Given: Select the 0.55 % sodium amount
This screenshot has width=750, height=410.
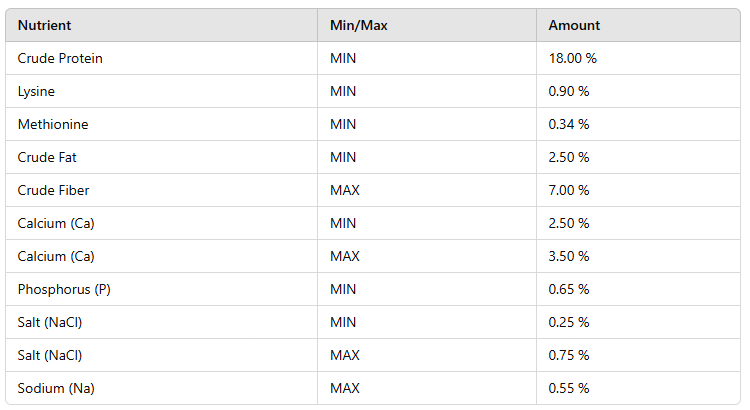Looking at the screenshot, I should pos(569,388).
